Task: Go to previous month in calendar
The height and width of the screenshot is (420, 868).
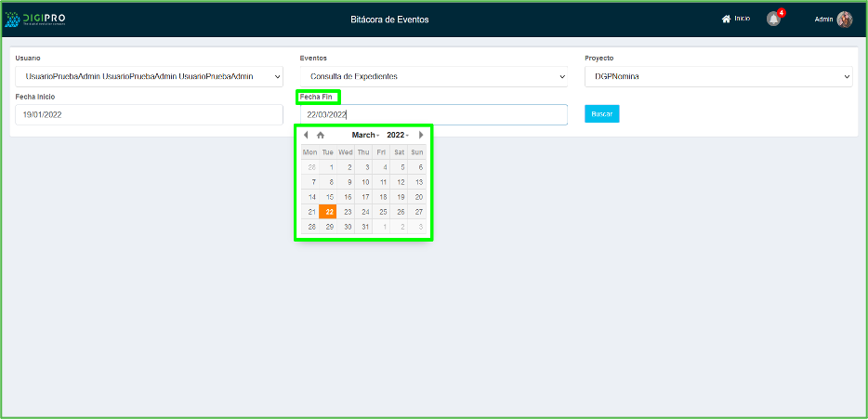Action: 306,135
